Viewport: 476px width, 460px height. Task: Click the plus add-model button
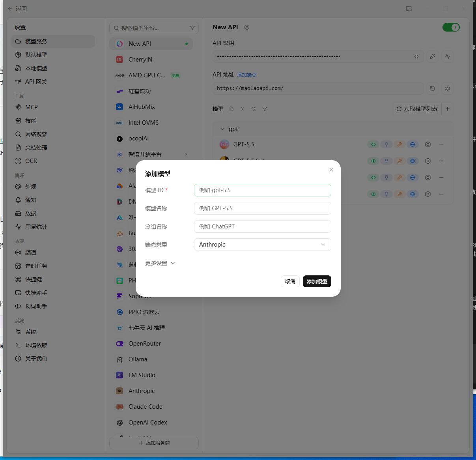click(x=448, y=109)
